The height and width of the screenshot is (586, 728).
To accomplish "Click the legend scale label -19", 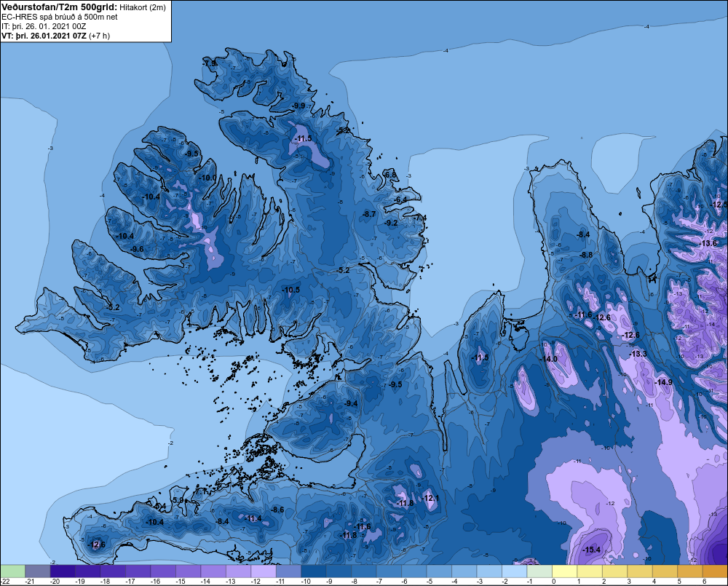I will click(80, 582).
